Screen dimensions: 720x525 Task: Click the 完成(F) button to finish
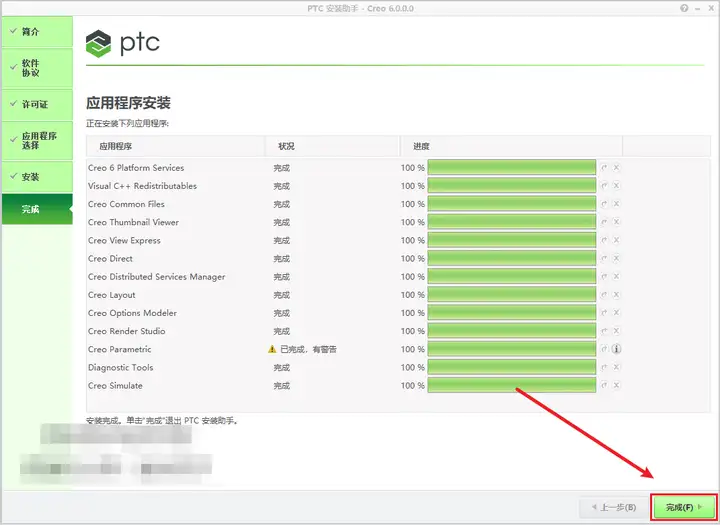coord(684,507)
